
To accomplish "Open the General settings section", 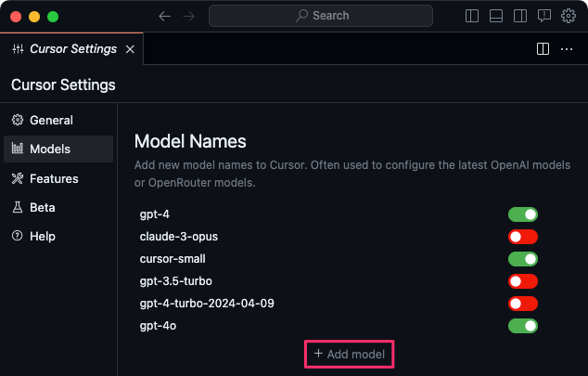I will click(58, 120).
